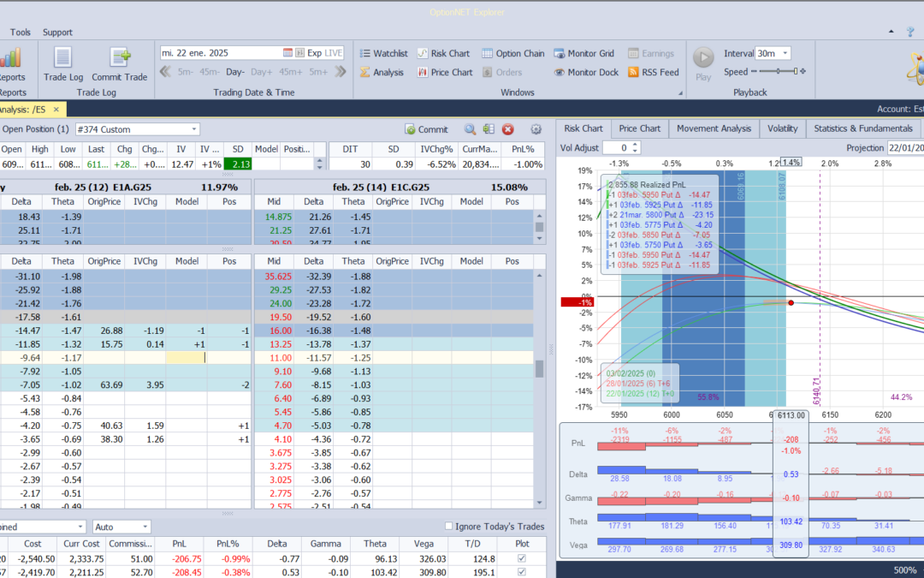This screenshot has width=924, height=578.
Task: Open the Support menu
Action: 57,32
